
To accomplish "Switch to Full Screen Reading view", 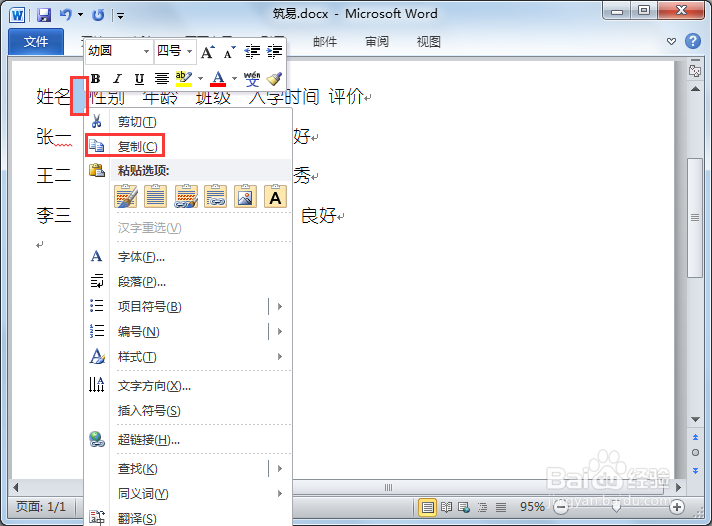I will [x=446, y=507].
